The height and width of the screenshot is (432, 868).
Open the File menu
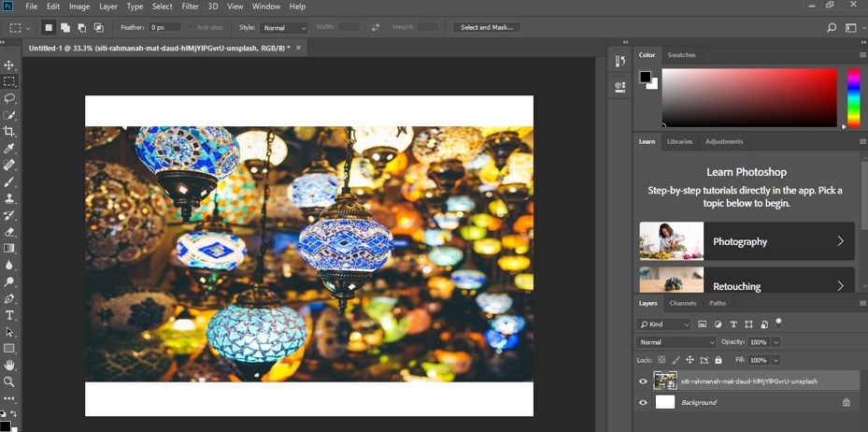pos(32,7)
